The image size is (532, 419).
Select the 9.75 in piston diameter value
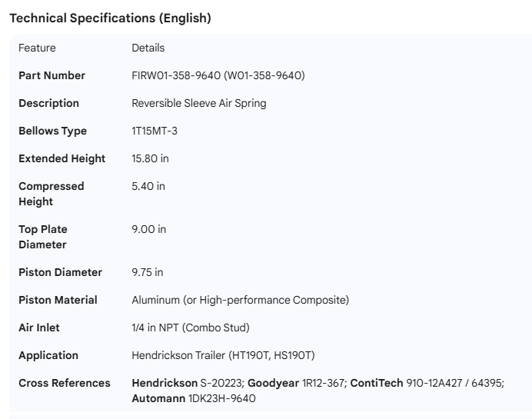(147, 272)
